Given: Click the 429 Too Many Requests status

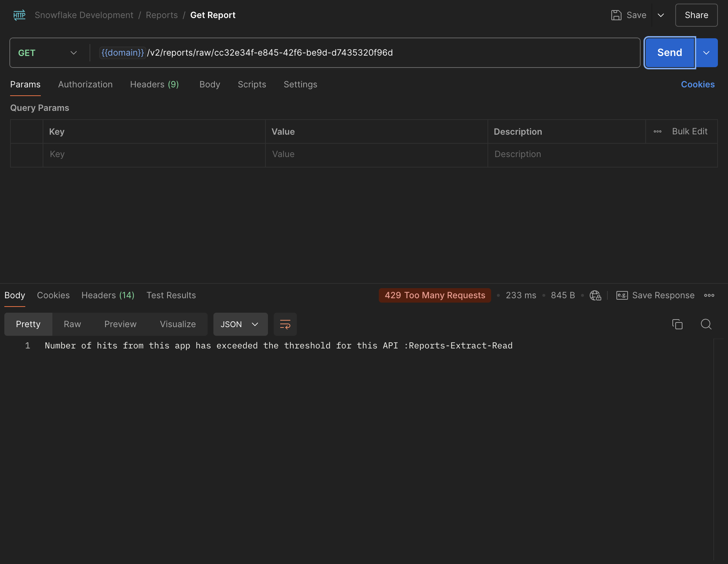Looking at the screenshot, I should click(435, 295).
